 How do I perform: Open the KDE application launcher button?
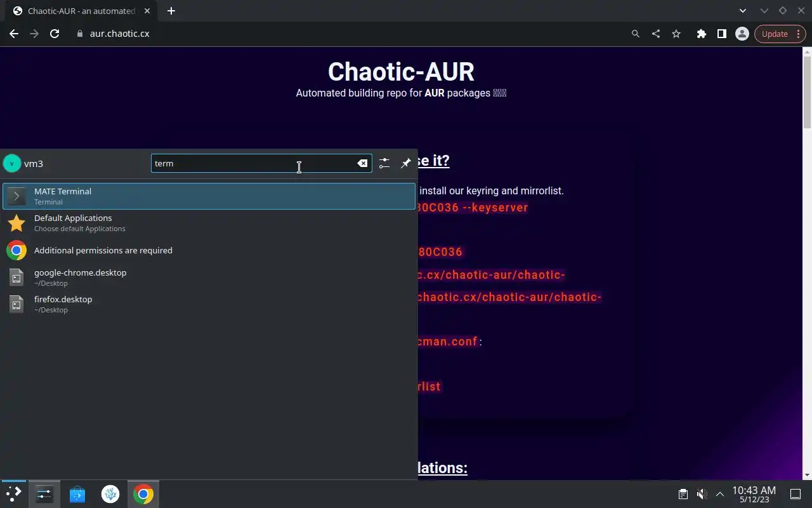tap(13, 494)
